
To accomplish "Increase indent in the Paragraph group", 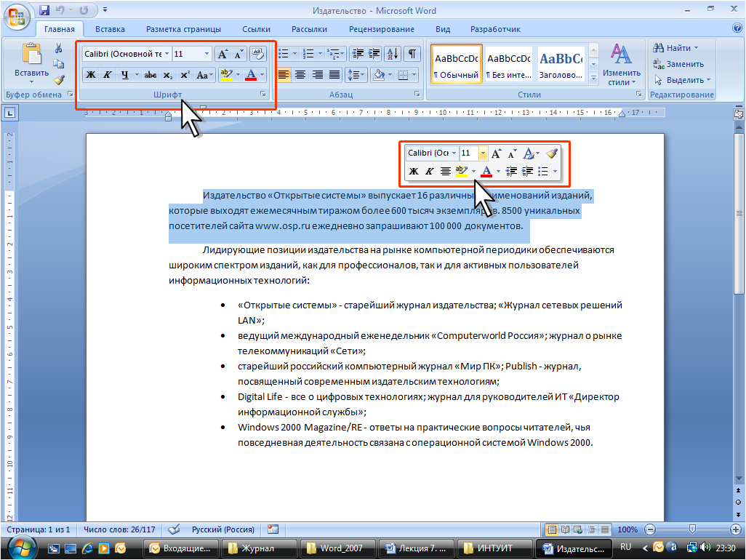I will [x=374, y=54].
